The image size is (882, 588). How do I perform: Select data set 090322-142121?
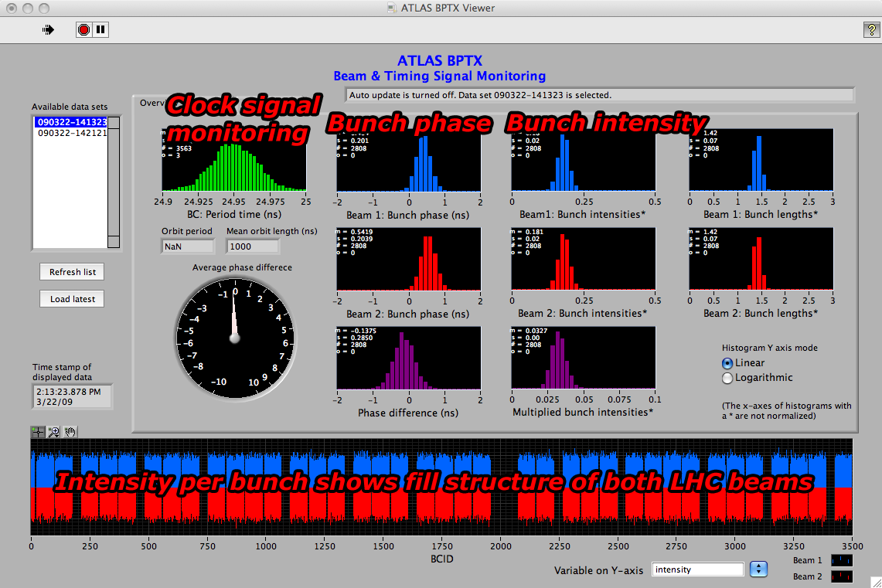click(71, 133)
